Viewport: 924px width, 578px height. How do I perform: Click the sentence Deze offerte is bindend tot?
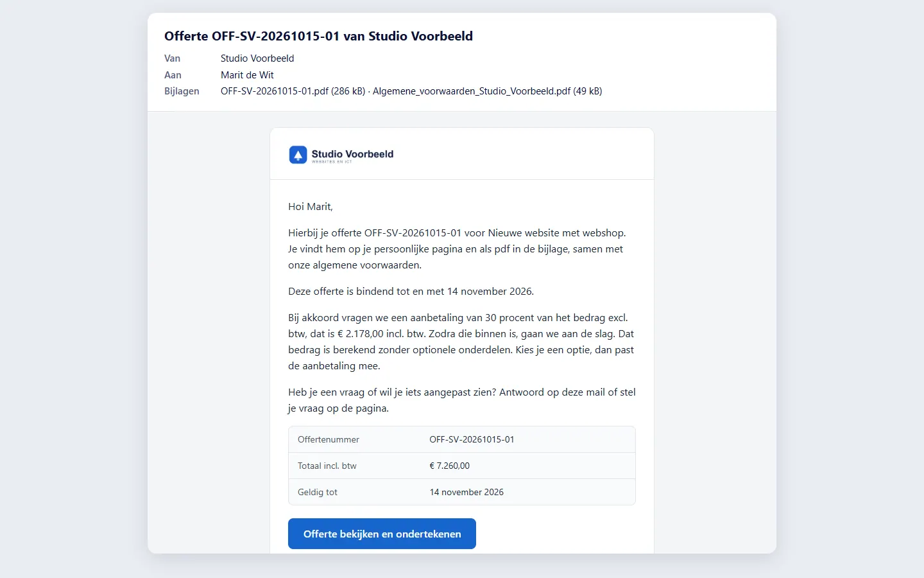[x=411, y=292]
